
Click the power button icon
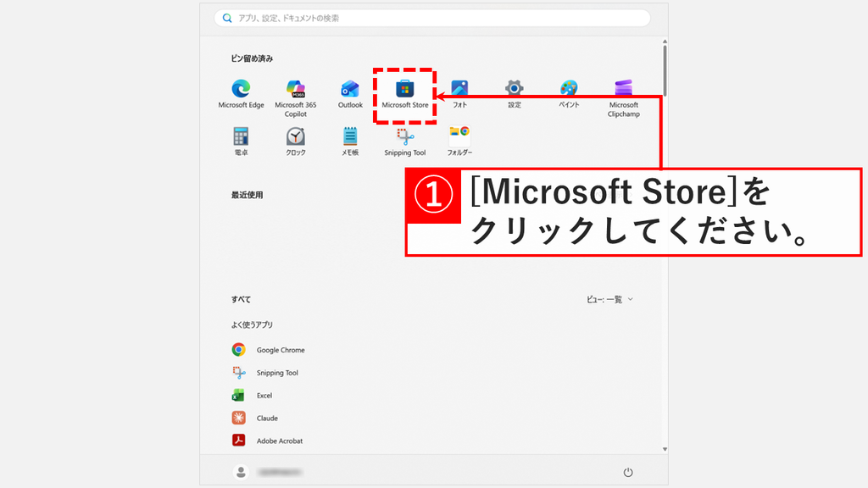[628, 472]
